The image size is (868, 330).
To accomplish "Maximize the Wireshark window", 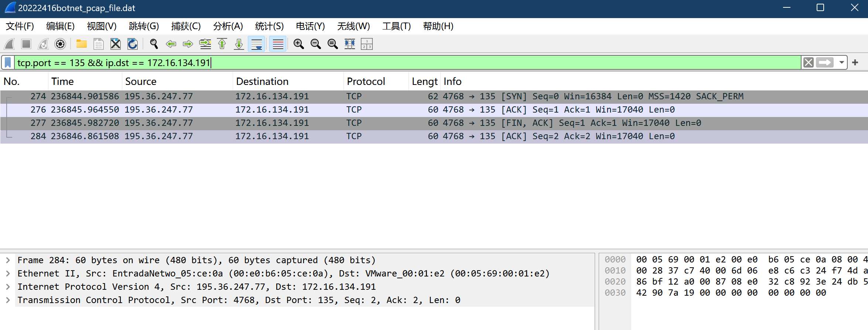I will click(x=820, y=8).
